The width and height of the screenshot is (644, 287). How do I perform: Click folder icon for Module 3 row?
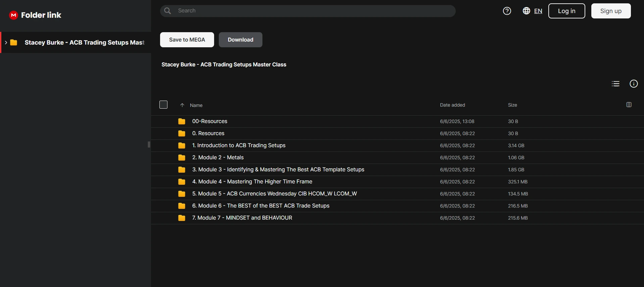click(182, 170)
